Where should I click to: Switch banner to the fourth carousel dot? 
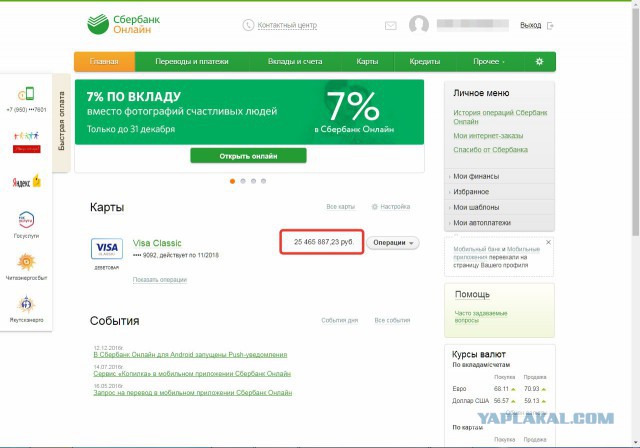[x=263, y=181]
